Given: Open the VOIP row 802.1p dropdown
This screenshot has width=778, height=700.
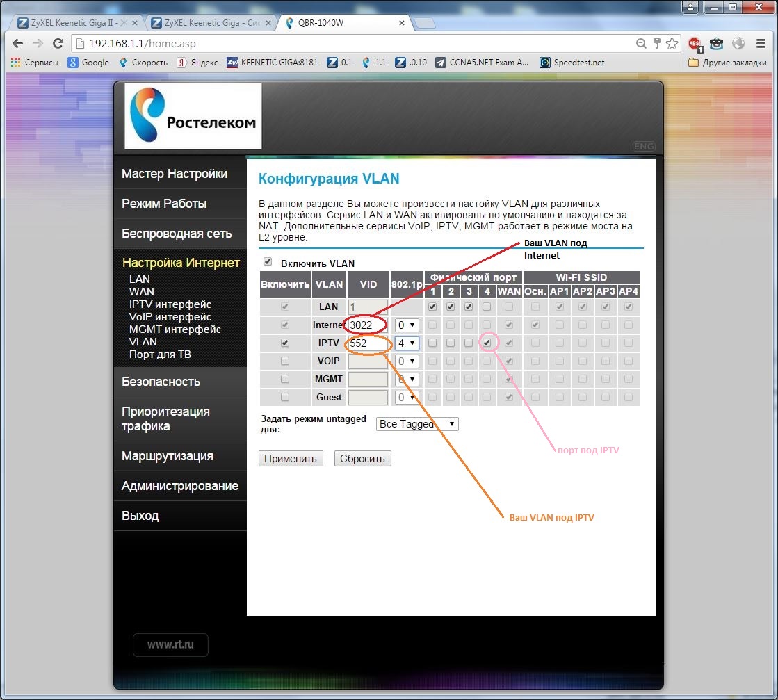Looking at the screenshot, I should 407,361.
